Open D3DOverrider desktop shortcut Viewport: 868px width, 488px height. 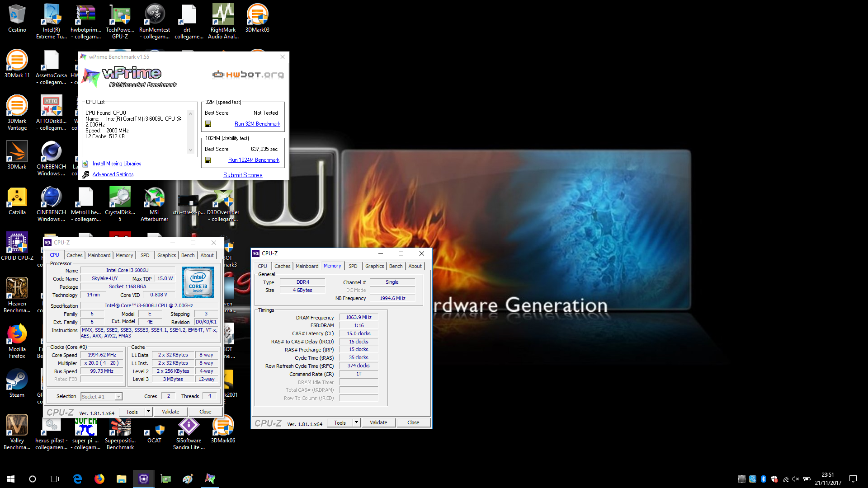click(223, 204)
